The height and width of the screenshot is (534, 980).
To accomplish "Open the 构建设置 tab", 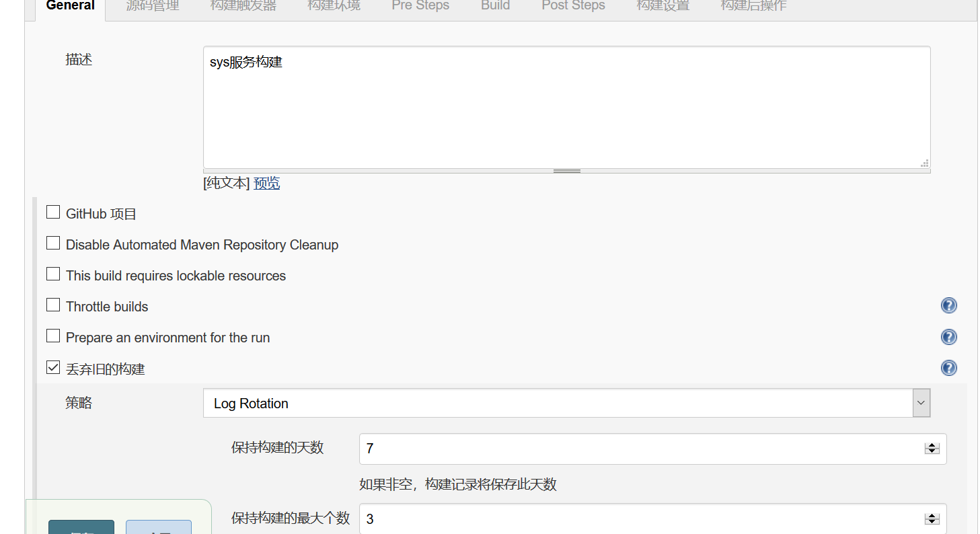I will 663,7.
